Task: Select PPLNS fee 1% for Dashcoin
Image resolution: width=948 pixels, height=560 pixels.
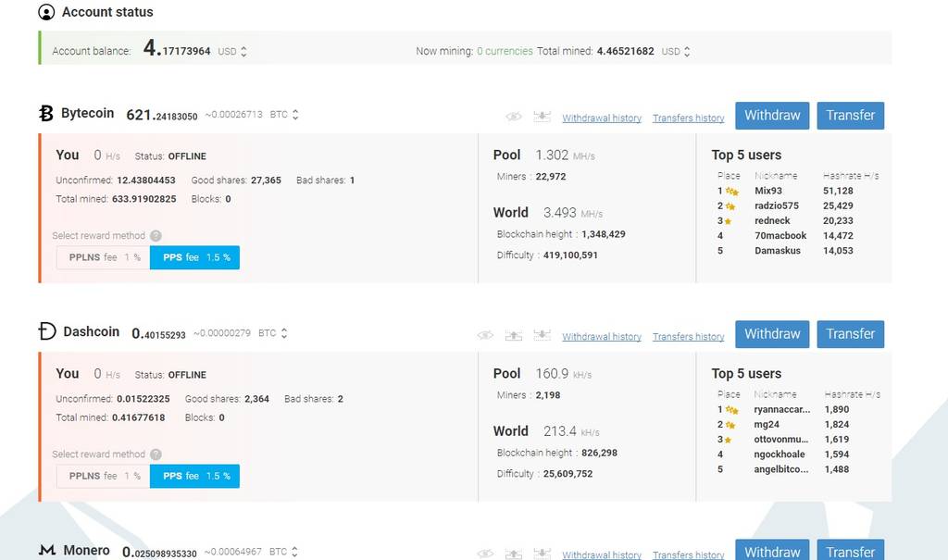Action: [x=104, y=476]
